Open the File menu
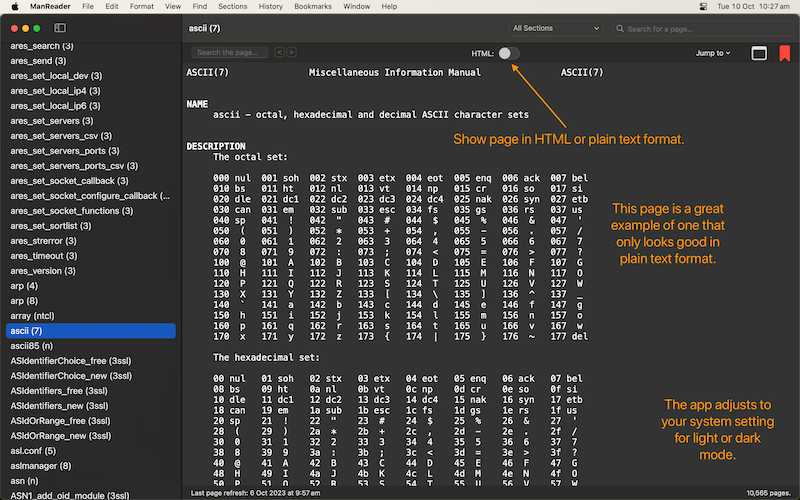 88,6
